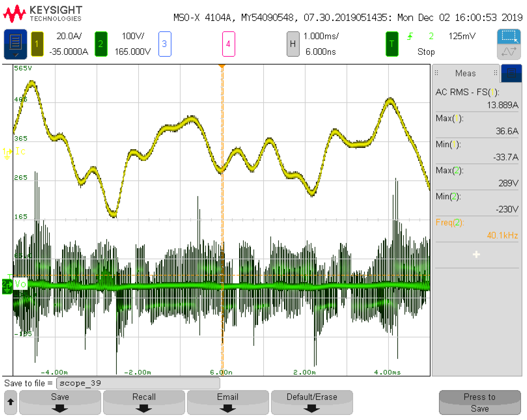Image resolution: width=527 pixels, height=420 pixels.
Task: Click the autoscale waveform icon below zoom box
Action: coord(509,52)
